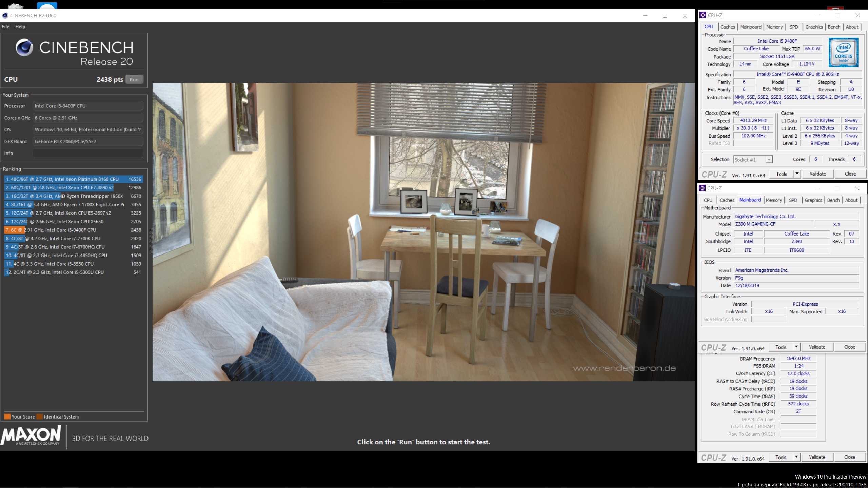
Task: Select ranking row Intel Core i7-7700K CPU
Action: coord(74,238)
